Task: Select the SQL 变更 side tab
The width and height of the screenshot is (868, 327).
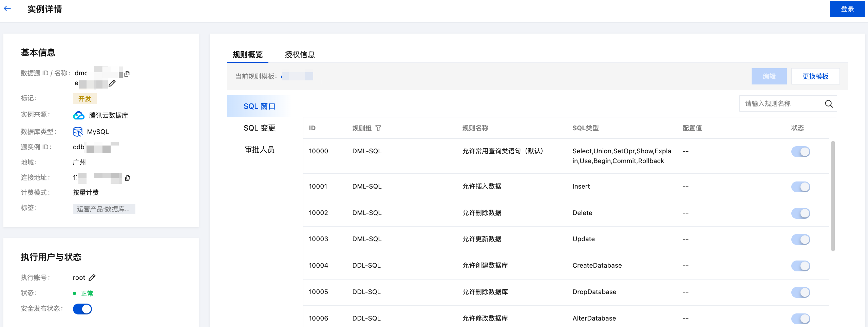Action: pos(260,128)
